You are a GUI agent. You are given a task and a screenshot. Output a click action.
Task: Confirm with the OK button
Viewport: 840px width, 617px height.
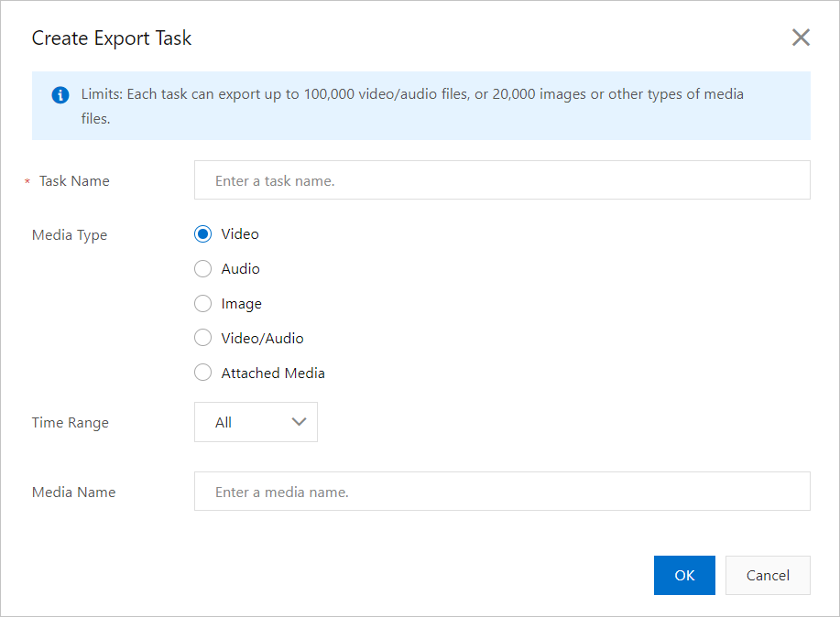(684, 576)
